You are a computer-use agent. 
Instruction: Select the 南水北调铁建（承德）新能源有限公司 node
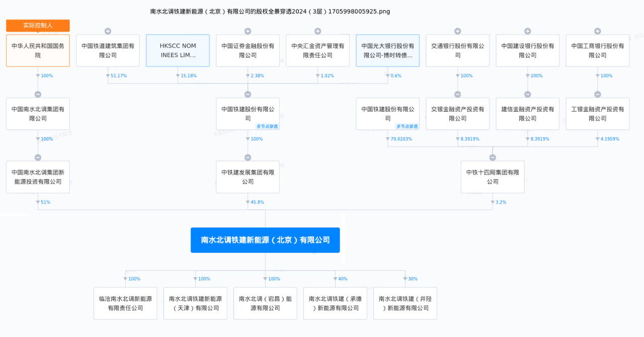(335, 303)
